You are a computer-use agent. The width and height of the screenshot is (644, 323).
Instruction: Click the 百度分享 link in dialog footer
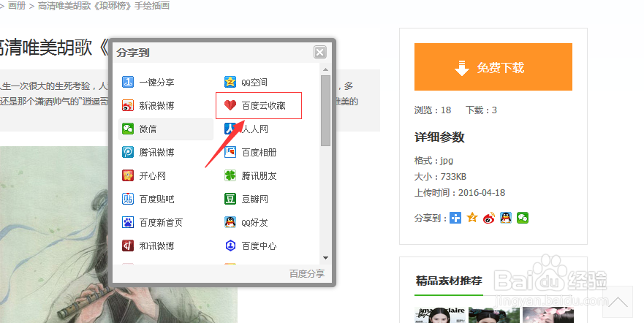(307, 274)
